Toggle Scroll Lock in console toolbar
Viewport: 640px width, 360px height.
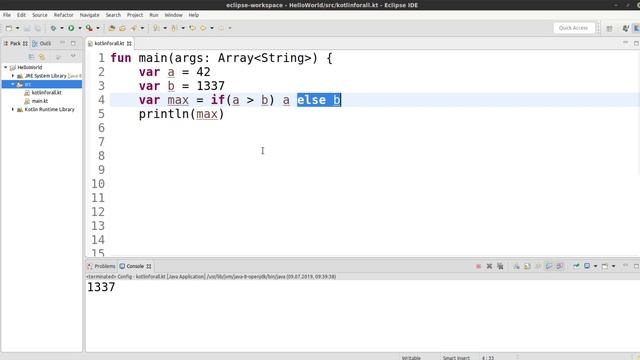pos(527,266)
